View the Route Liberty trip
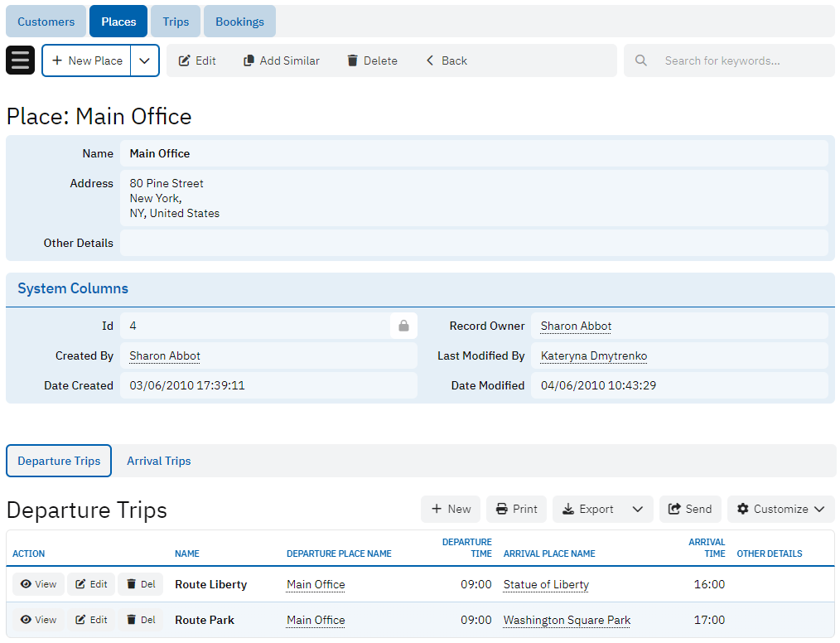 tap(38, 584)
